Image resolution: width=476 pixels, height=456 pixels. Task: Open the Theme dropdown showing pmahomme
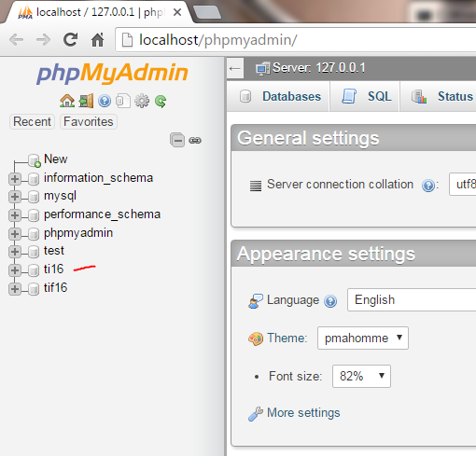pyautogui.click(x=363, y=338)
